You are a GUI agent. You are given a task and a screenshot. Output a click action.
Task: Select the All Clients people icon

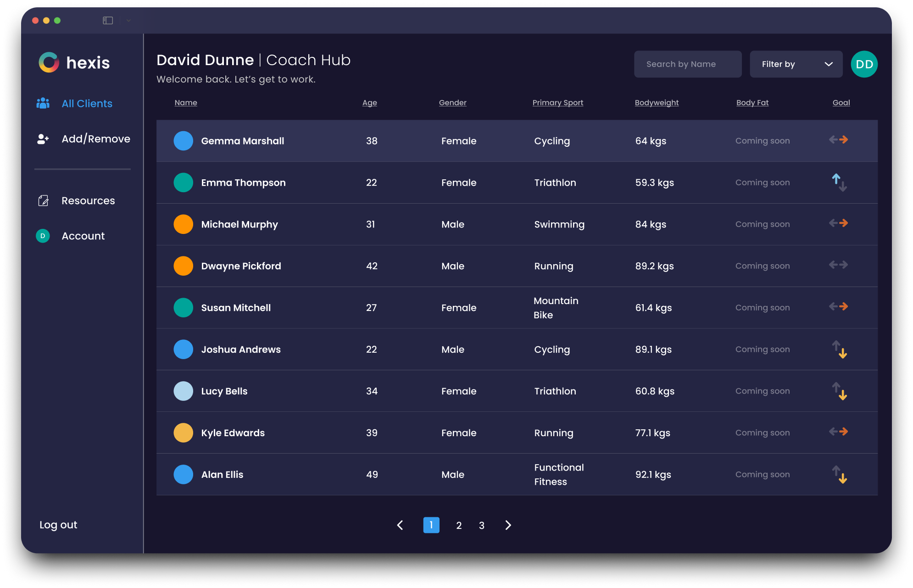pyautogui.click(x=43, y=103)
